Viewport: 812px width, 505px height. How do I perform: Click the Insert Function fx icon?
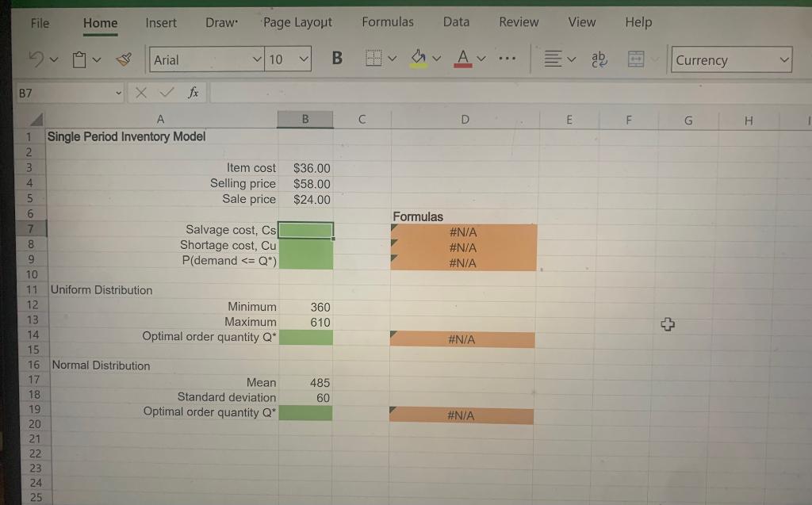(x=193, y=93)
